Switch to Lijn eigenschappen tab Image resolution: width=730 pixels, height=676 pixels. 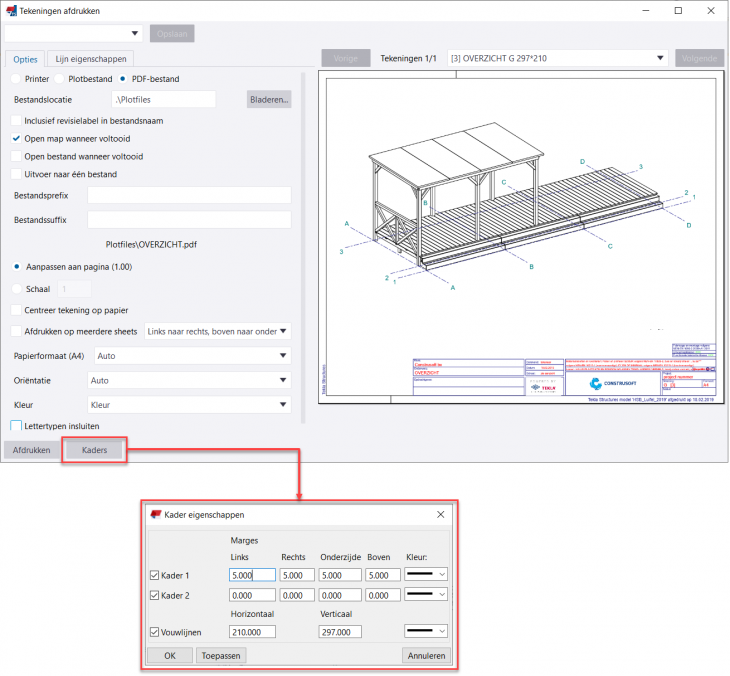tap(90, 59)
